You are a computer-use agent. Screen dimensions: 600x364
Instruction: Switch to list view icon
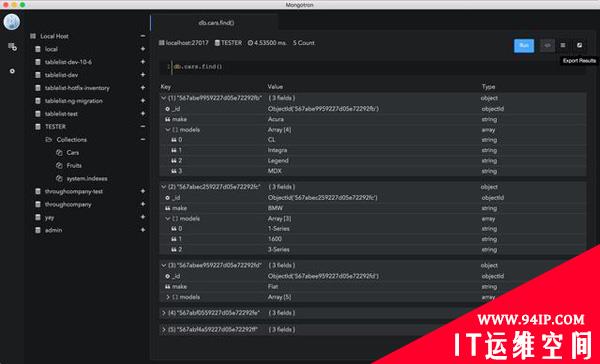(563, 46)
